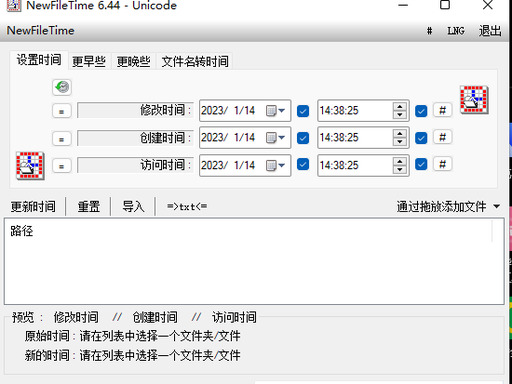Click the = button for 修改时间 row
The width and height of the screenshot is (512, 384).
62,111
